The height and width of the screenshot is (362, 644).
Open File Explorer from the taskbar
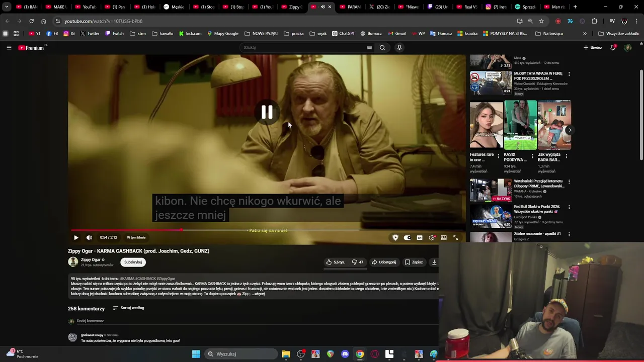pyautogui.click(x=286, y=354)
